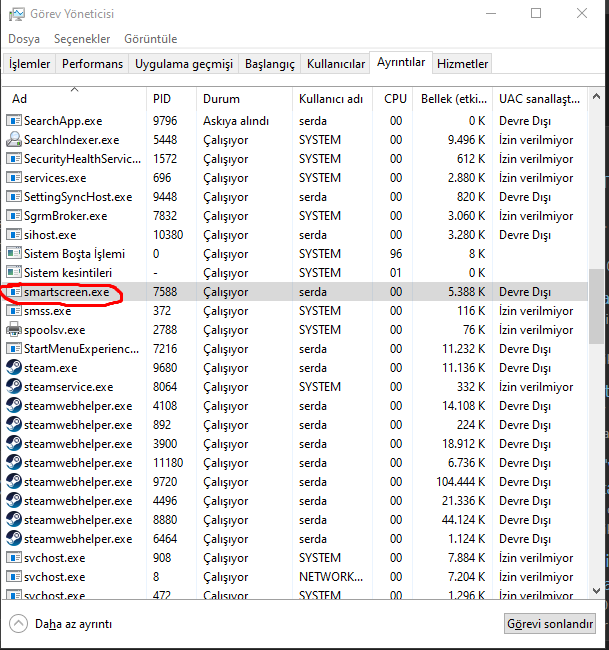Click the steam.exe Steam icon
This screenshot has width=609, height=650.
pos(14,368)
